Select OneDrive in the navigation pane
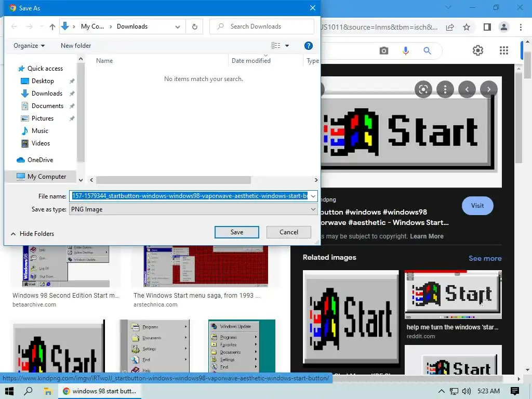 pos(35,160)
